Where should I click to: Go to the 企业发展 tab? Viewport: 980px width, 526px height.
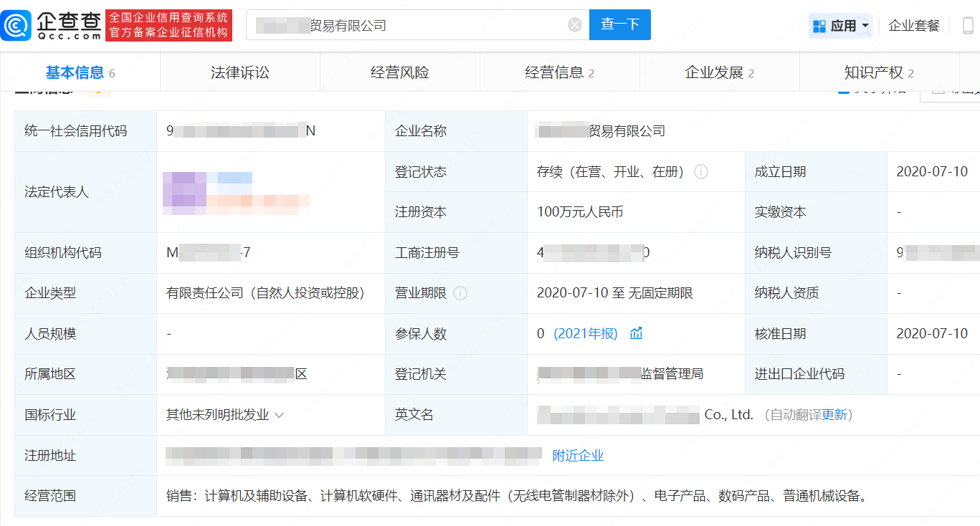coord(719,72)
